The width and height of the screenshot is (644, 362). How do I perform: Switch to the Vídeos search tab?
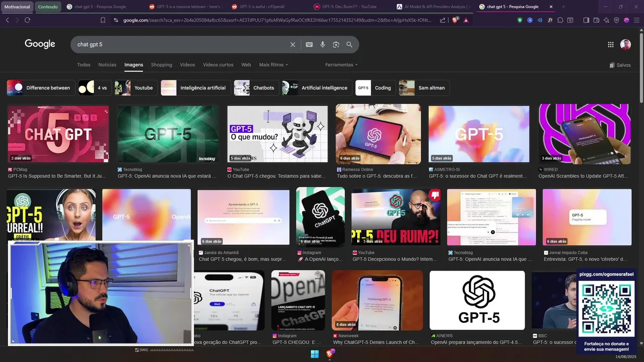pyautogui.click(x=188, y=65)
